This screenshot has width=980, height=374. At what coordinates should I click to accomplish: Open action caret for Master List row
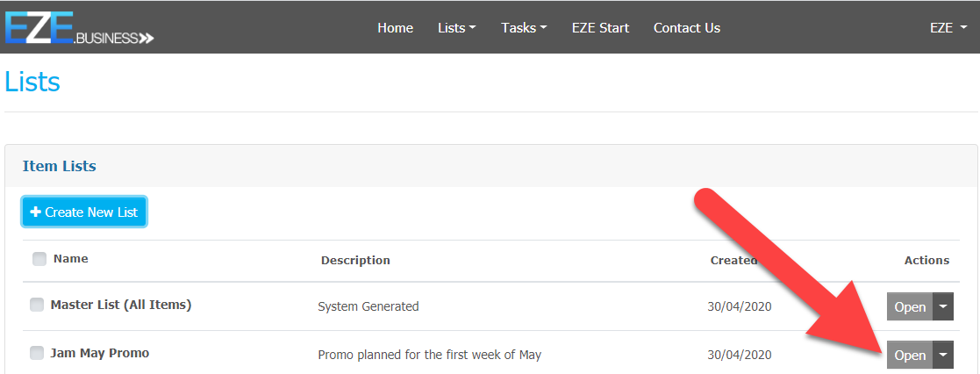tap(943, 306)
